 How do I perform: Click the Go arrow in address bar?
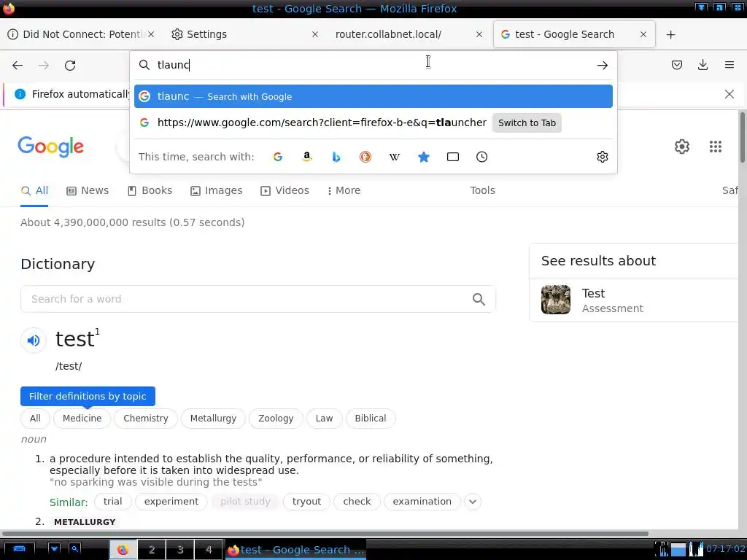[x=602, y=65]
